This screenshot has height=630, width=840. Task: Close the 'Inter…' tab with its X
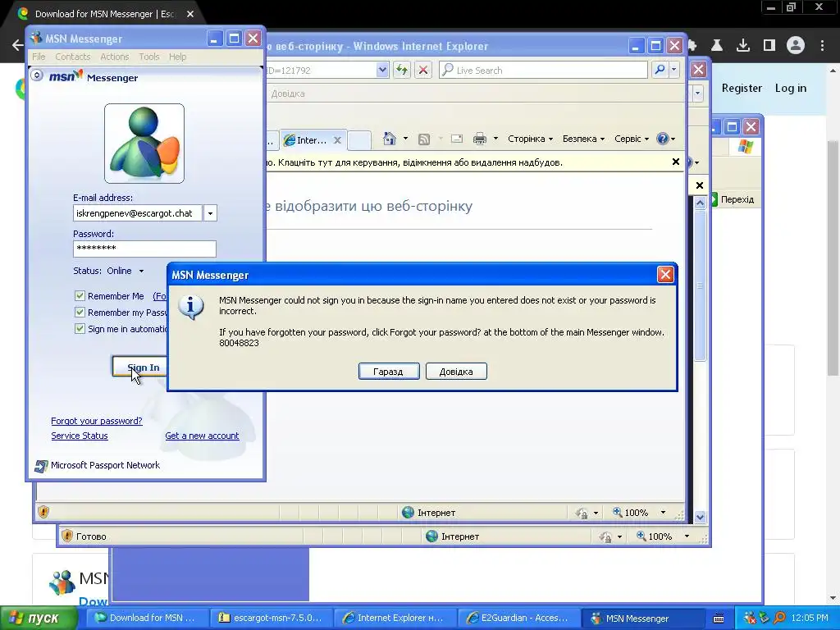point(337,139)
